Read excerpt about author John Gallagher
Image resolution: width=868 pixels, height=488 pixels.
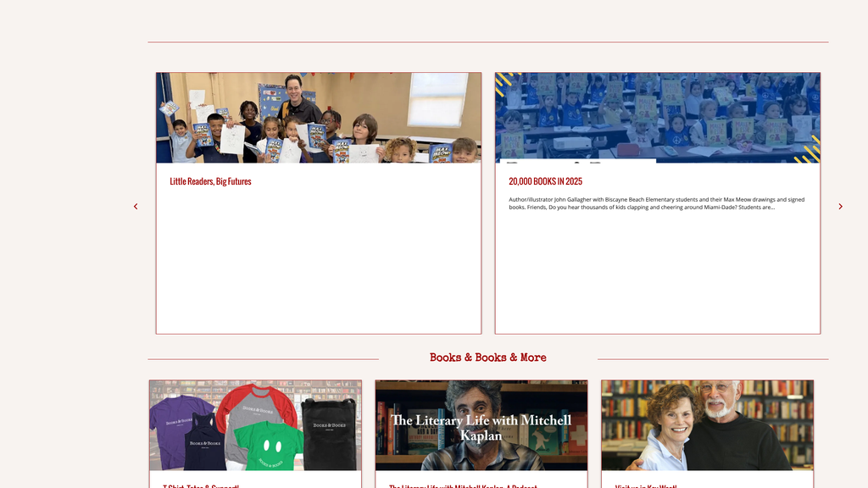click(x=657, y=203)
